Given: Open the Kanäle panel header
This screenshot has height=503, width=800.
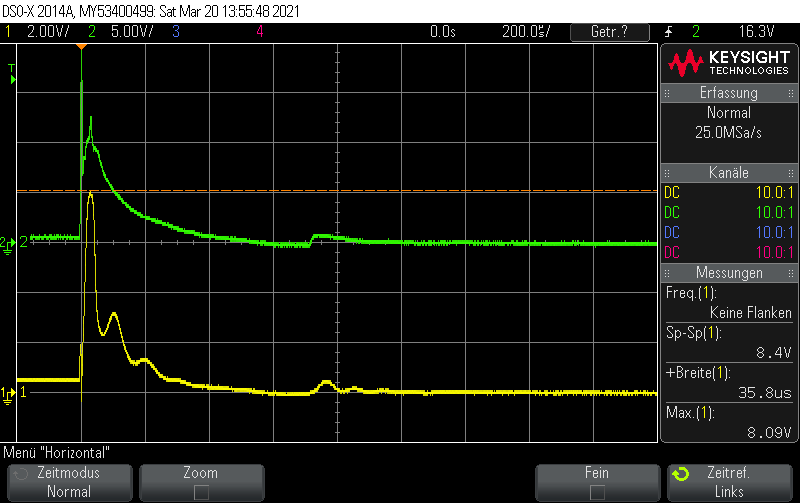Looking at the screenshot, I should click(x=729, y=173).
